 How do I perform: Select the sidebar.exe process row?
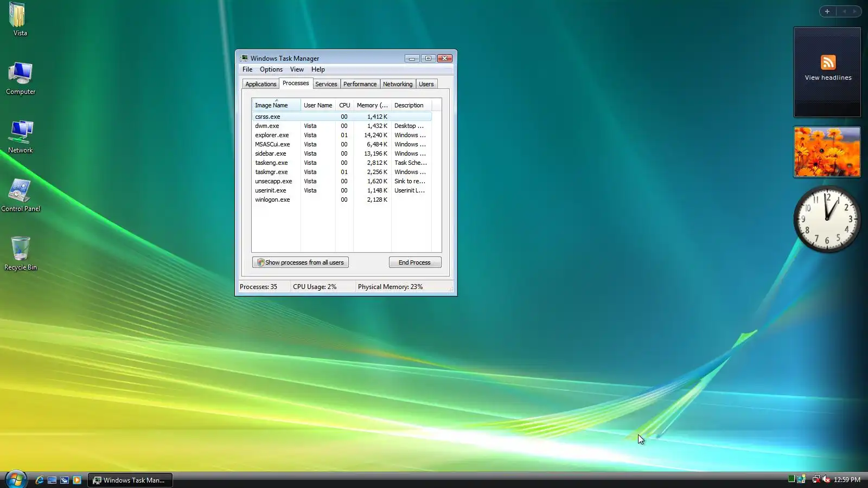[x=342, y=153]
